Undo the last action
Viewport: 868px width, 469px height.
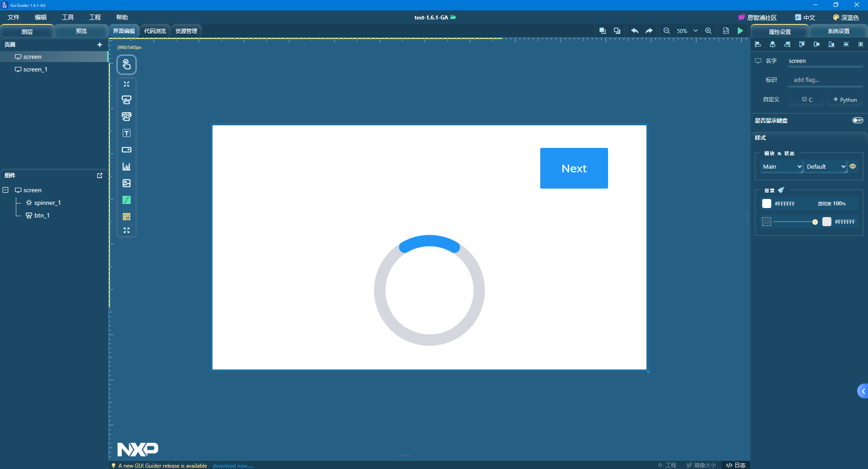[635, 31]
